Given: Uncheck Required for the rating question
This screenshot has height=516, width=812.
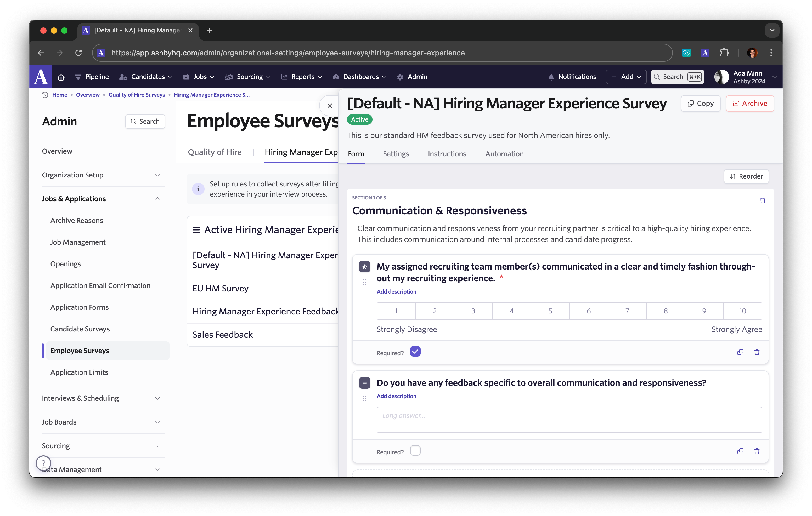Looking at the screenshot, I should click(x=415, y=352).
